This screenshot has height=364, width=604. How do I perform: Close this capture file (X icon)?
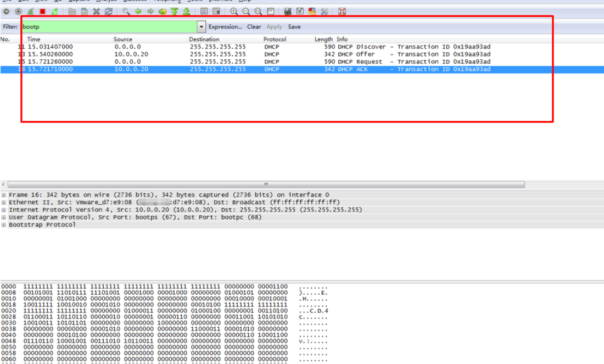coord(96,12)
